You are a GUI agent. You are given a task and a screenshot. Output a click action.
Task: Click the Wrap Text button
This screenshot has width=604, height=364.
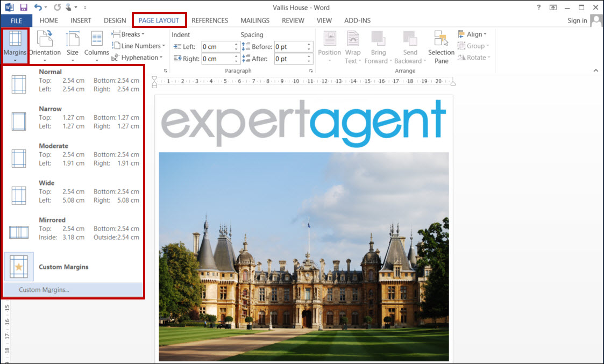click(x=353, y=46)
